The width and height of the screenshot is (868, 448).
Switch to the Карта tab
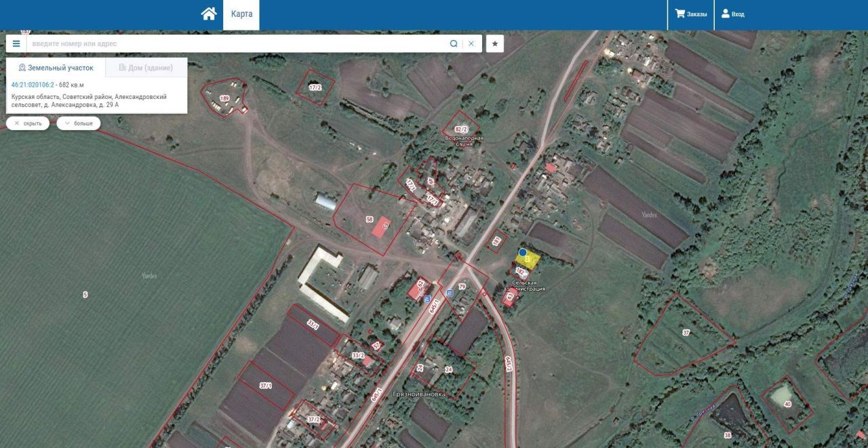pyautogui.click(x=241, y=14)
